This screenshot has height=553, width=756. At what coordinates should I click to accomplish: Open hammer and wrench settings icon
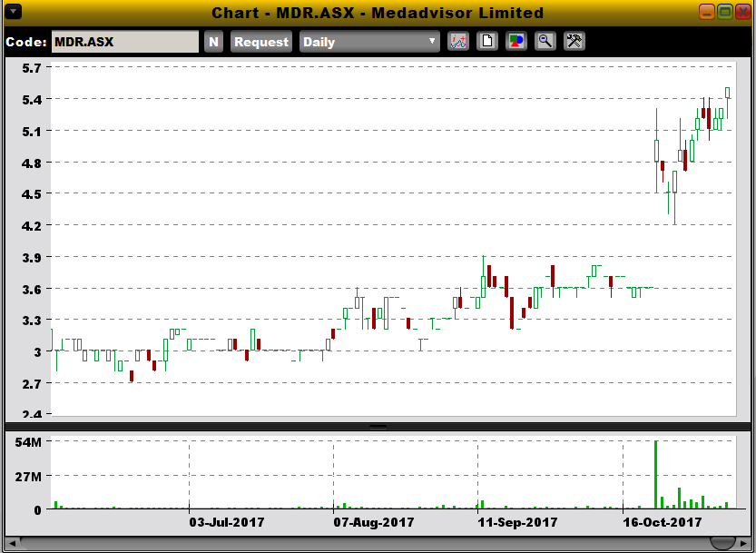(574, 42)
